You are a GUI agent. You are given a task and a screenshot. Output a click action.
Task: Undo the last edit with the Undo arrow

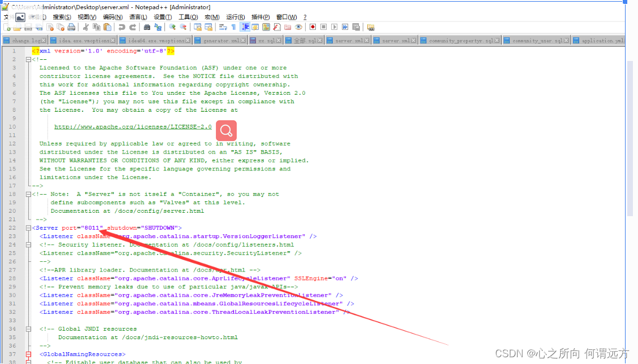click(121, 27)
